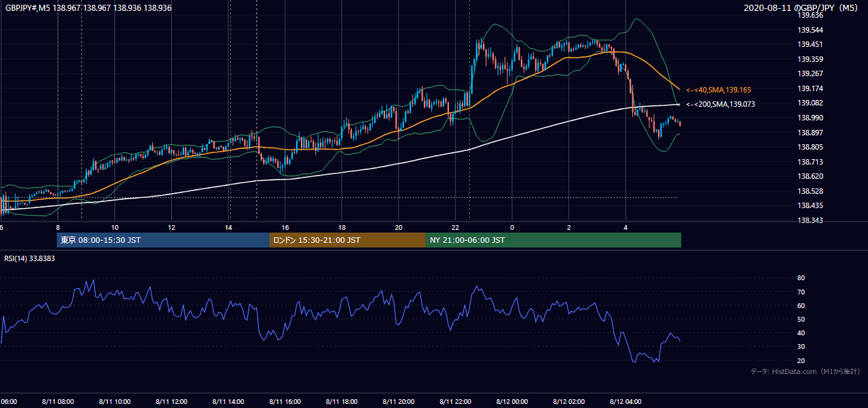Viewport: 868px width, 408px height.
Task: Click hour label 22 under the price chart
Action: [455, 228]
